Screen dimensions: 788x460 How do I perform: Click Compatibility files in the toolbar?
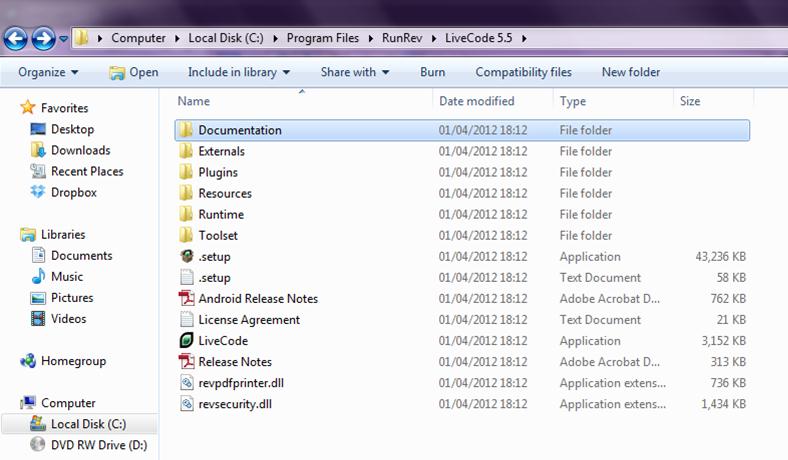point(523,72)
